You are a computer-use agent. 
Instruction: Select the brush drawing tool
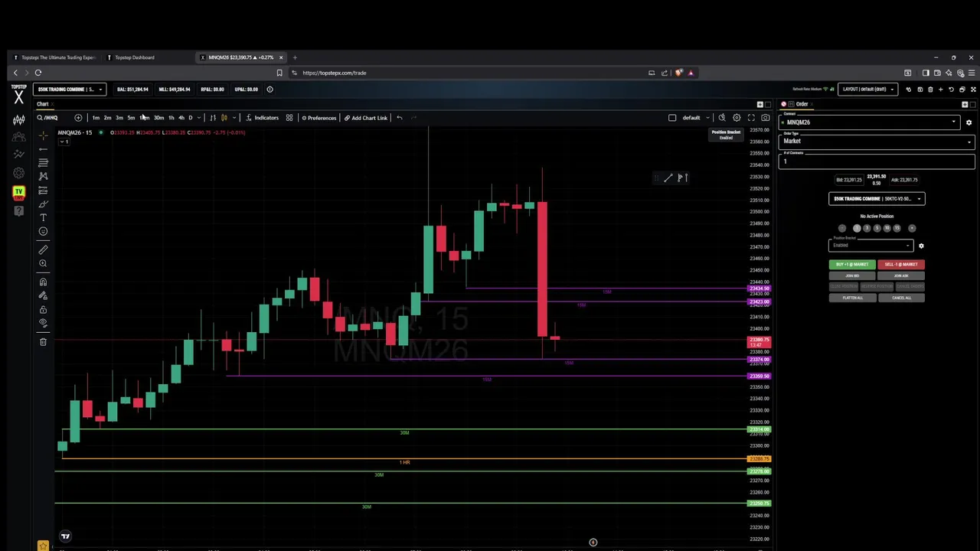(43, 204)
